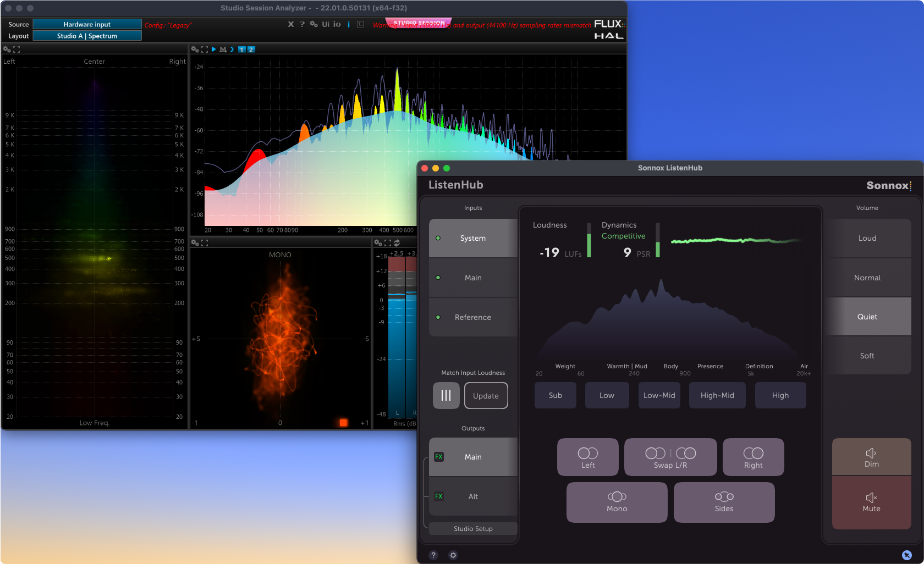Open the blue info icon in analyzer
Image resolution: width=924 pixels, height=564 pixels.
[x=349, y=24]
